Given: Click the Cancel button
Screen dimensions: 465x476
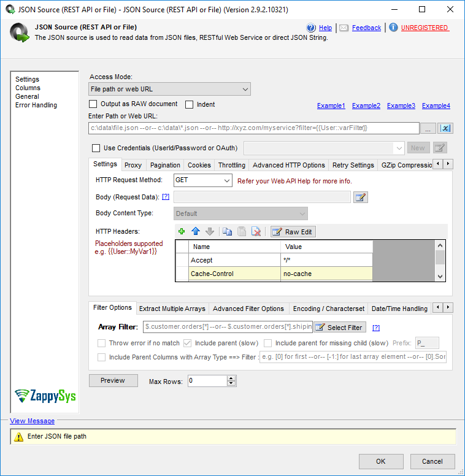Looking at the screenshot, I should tap(432, 461).
